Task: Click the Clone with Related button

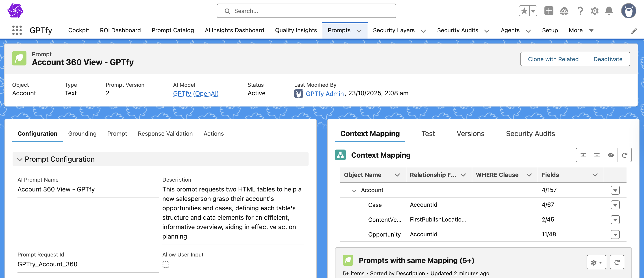Action: 553,59
